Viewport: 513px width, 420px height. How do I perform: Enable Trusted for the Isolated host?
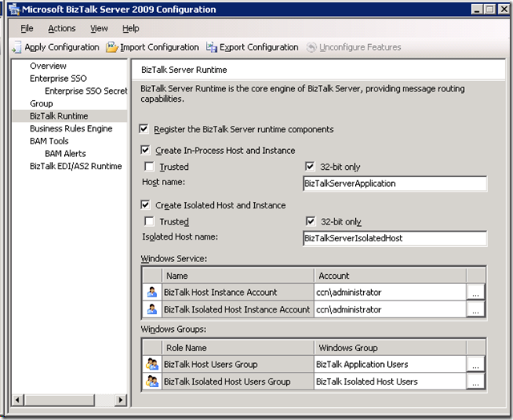click(149, 221)
